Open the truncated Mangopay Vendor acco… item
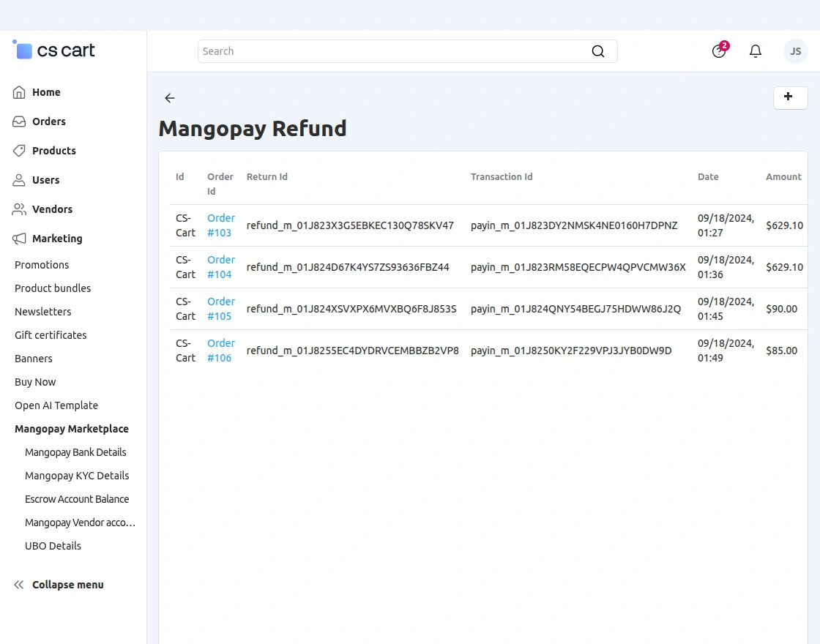The image size is (820, 644). (80, 523)
